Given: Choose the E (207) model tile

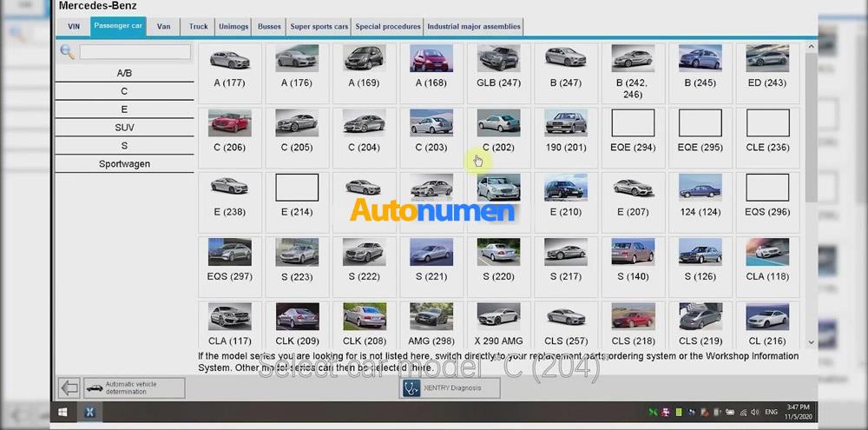Looking at the screenshot, I should pos(633,202).
